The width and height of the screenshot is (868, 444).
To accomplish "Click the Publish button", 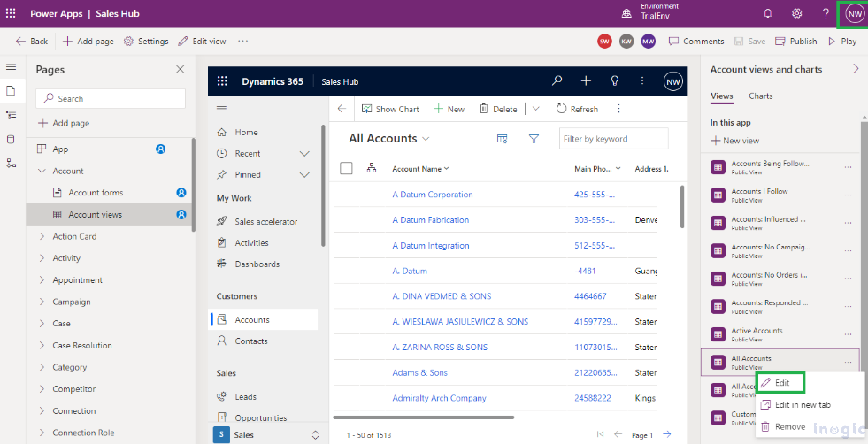I will point(796,41).
